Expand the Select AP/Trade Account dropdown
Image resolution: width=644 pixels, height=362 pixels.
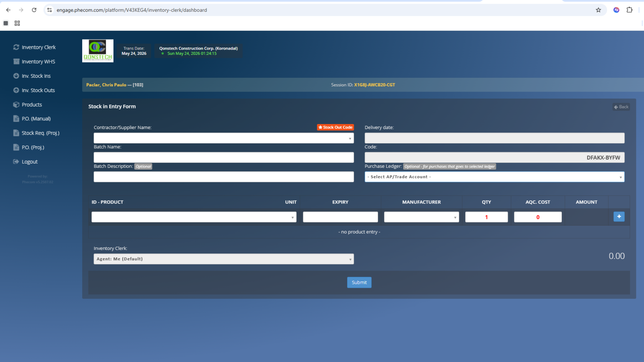494,177
